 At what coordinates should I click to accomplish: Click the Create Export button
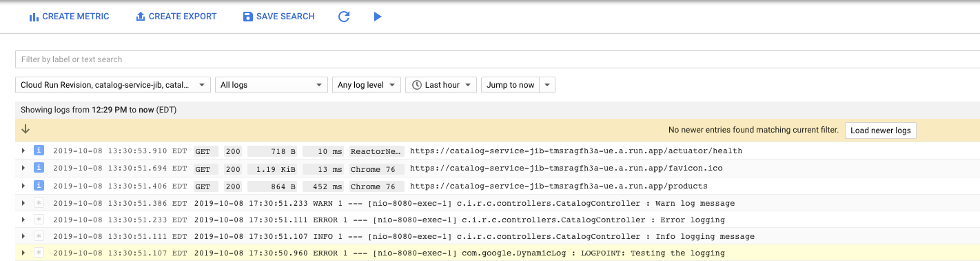pos(176,17)
